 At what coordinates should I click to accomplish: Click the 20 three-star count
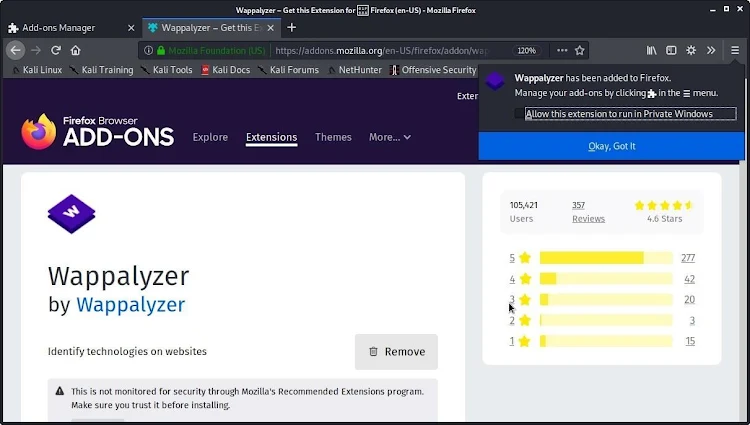pos(689,299)
